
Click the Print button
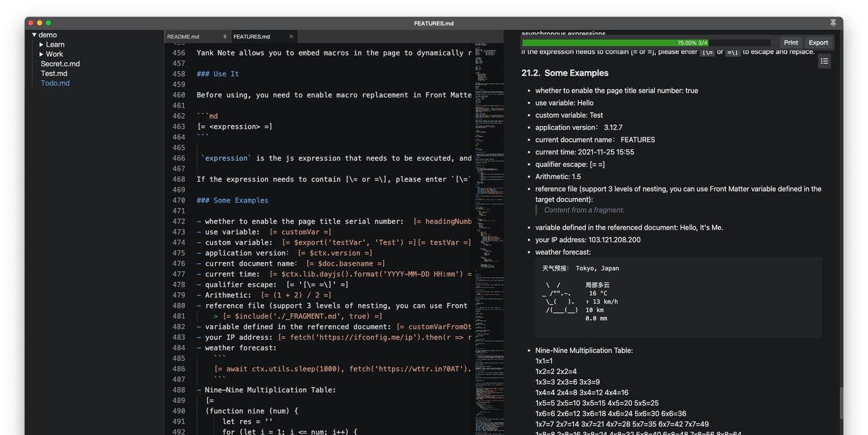(x=791, y=43)
